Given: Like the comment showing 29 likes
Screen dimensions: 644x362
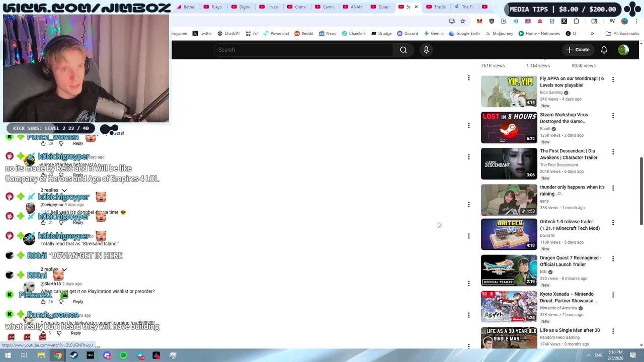Looking at the screenshot, I should click(x=43, y=143).
